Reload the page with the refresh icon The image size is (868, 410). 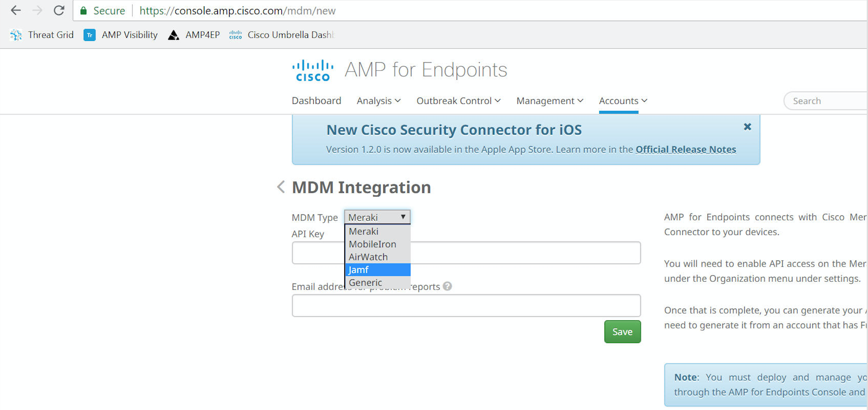(59, 11)
